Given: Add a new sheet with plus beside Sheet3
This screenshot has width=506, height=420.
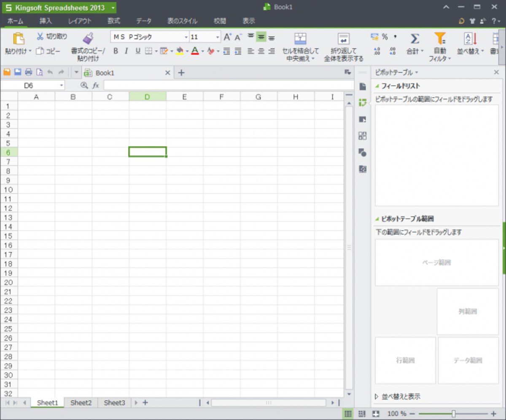Looking at the screenshot, I should tap(145, 403).
